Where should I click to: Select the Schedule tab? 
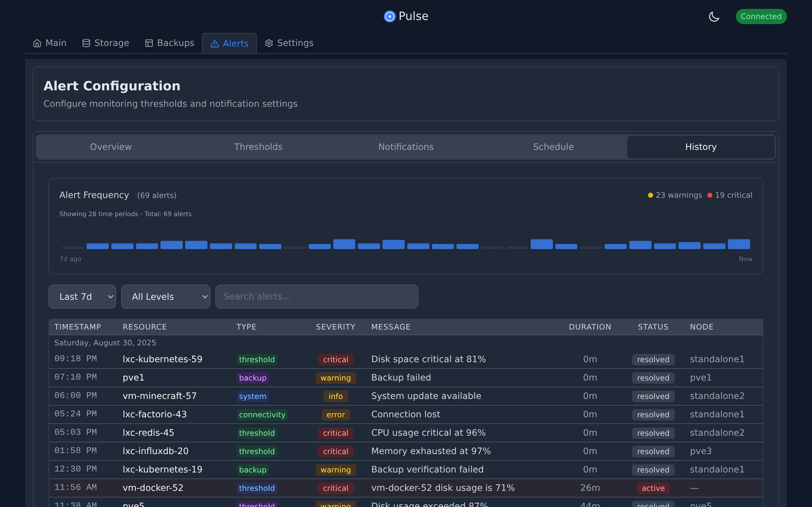click(x=553, y=147)
